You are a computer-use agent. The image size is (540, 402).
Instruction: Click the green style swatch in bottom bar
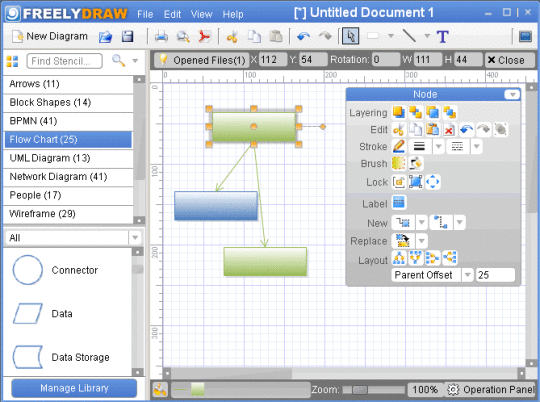tap(198, 390)
